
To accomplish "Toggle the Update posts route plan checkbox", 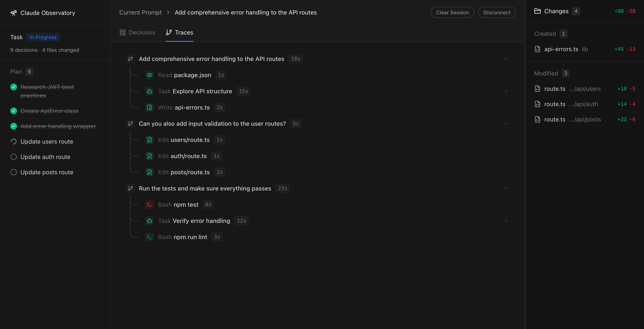I will click(13, 172).
